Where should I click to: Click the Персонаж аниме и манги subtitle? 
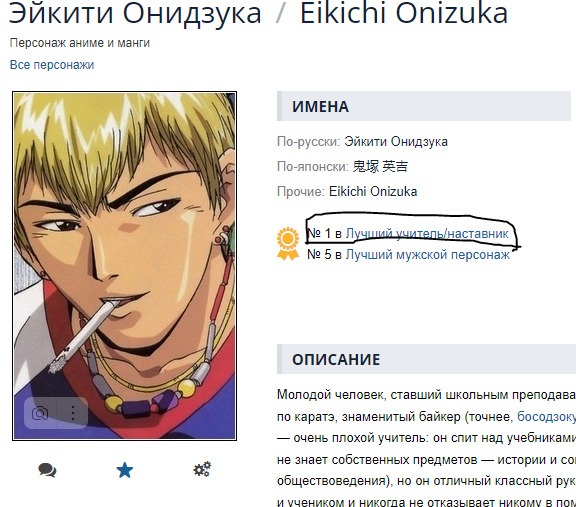point(80,43)
